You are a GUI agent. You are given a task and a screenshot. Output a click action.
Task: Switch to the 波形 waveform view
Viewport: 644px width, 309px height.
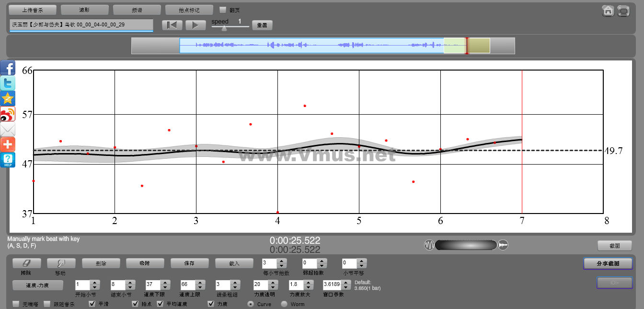point(84,10)
